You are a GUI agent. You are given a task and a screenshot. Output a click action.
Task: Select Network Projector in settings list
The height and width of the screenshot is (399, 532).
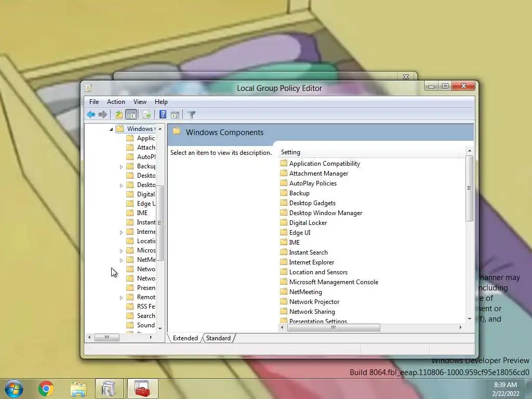tap(310, 301)
